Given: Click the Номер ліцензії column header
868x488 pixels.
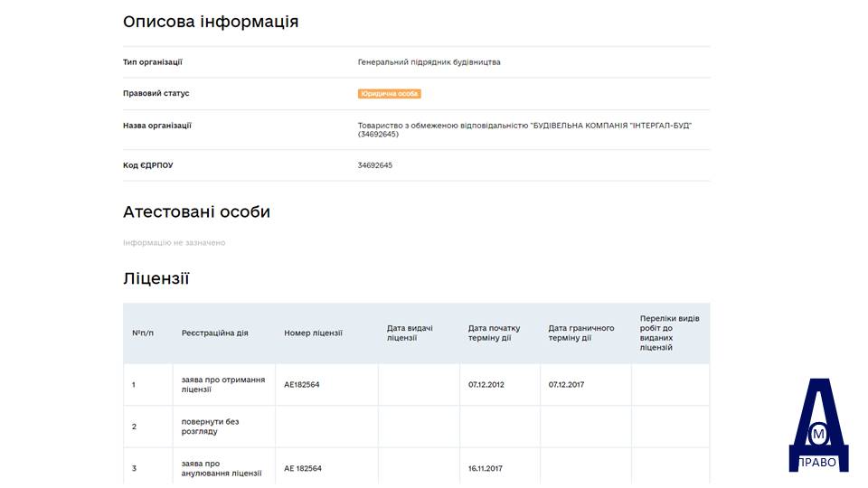Looking at the screenshot, I should (x=314, y=333).
